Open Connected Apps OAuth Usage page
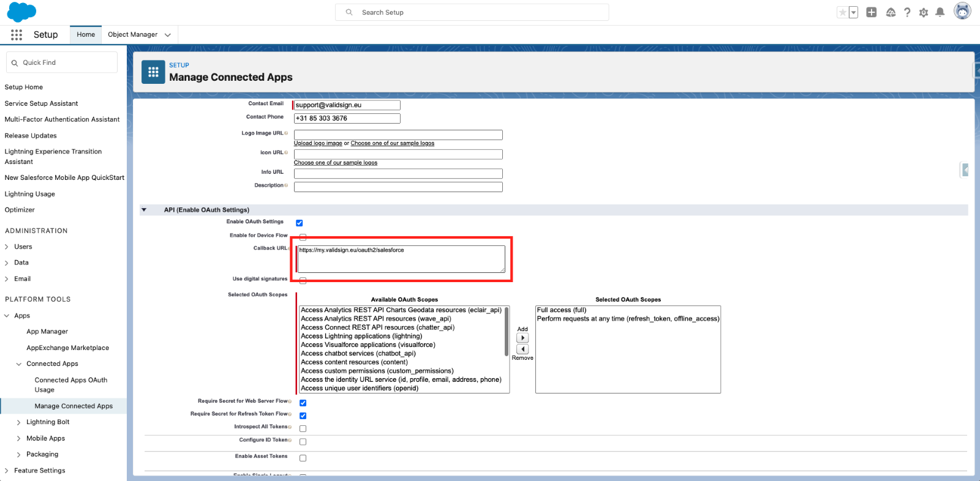Screen dimensions: 980x481 coord(71,385)
